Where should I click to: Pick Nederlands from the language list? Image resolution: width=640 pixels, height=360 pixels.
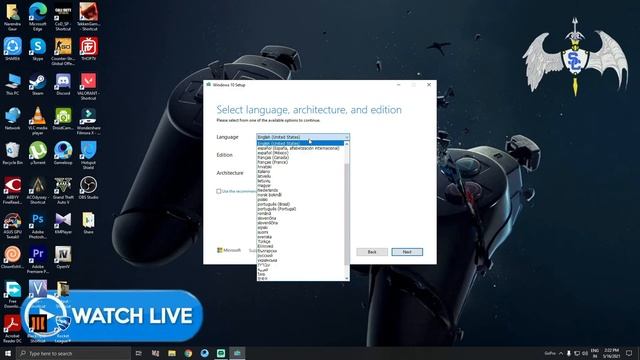pyautogui.click(x=267, y=190)
